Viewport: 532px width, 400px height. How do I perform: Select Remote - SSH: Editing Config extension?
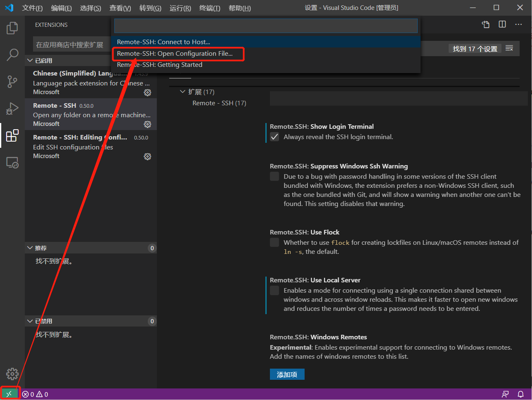click(91, 146)
